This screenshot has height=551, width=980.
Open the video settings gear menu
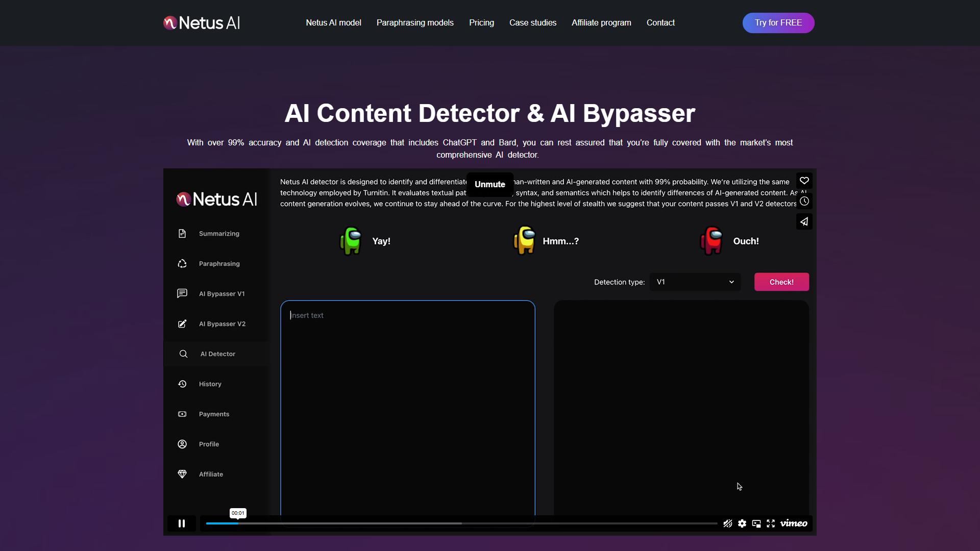pos(742,523)
